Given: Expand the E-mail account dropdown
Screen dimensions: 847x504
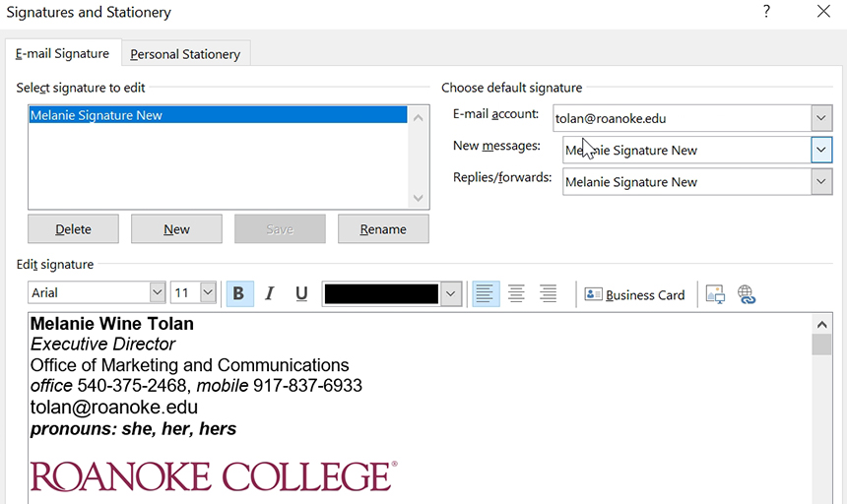Looking at the screenshot, I should [821, 118].
